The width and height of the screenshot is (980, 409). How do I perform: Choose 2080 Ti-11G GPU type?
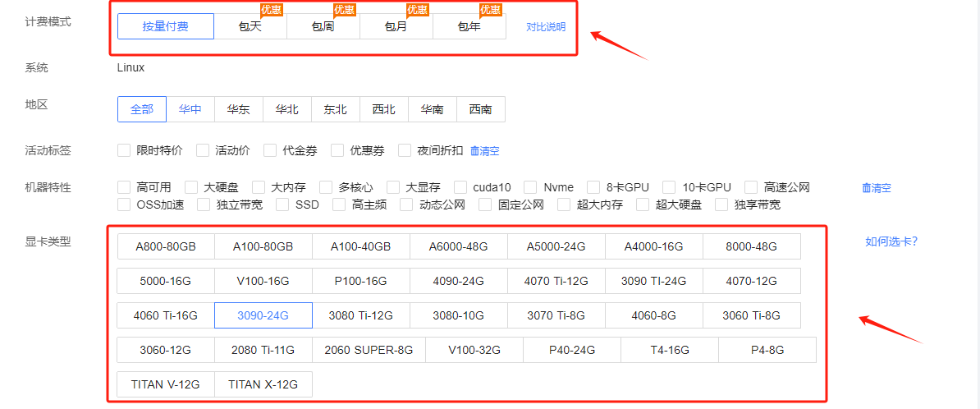tap(263, 350)
